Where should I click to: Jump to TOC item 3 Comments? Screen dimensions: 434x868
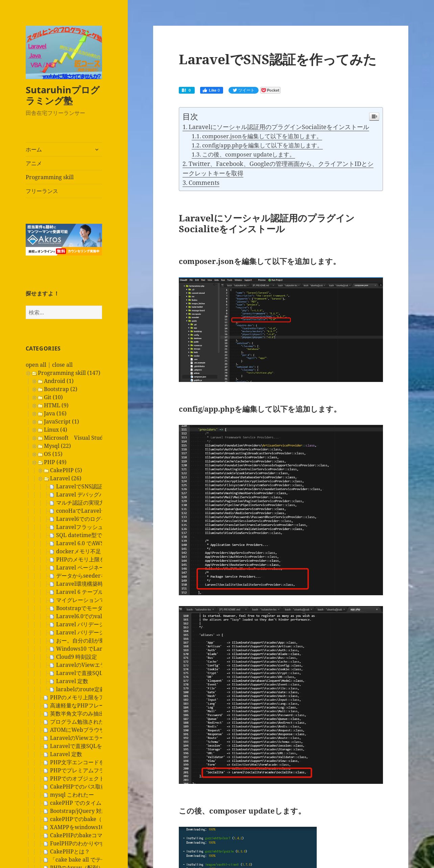point(201,183)
